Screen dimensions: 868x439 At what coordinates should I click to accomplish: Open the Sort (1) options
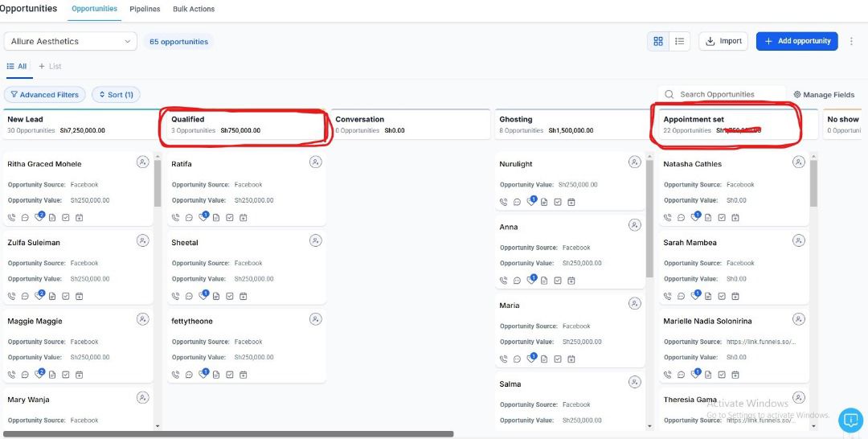click(117, 95)
